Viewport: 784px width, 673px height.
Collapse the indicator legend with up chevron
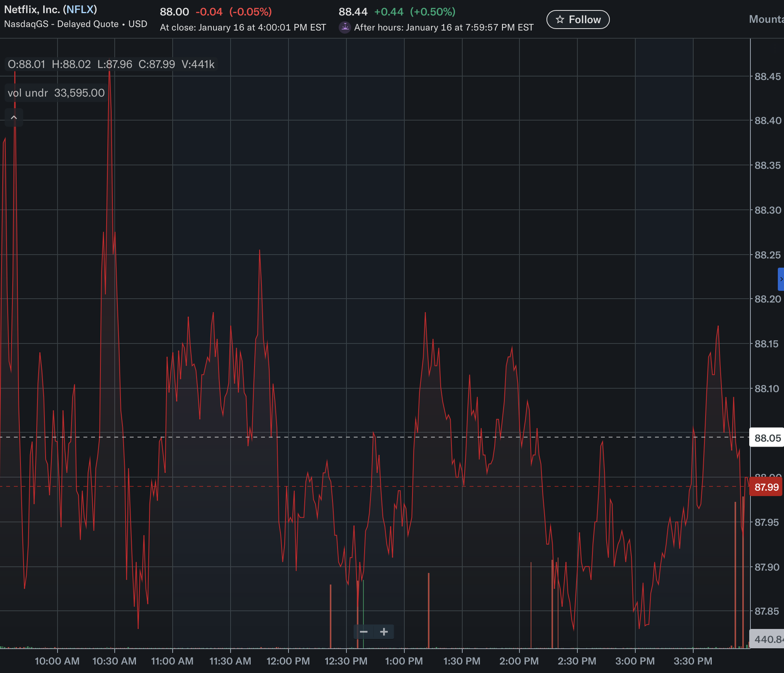pos(14,117)
